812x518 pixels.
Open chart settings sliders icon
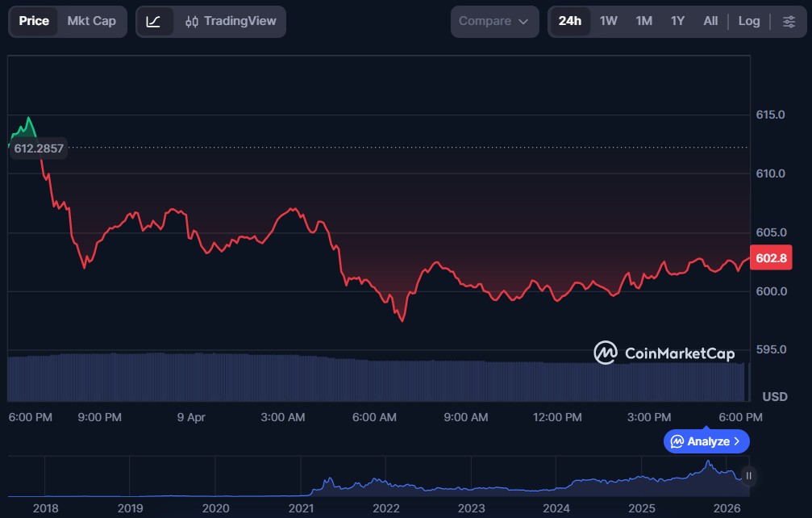click(x=789, y=22)
